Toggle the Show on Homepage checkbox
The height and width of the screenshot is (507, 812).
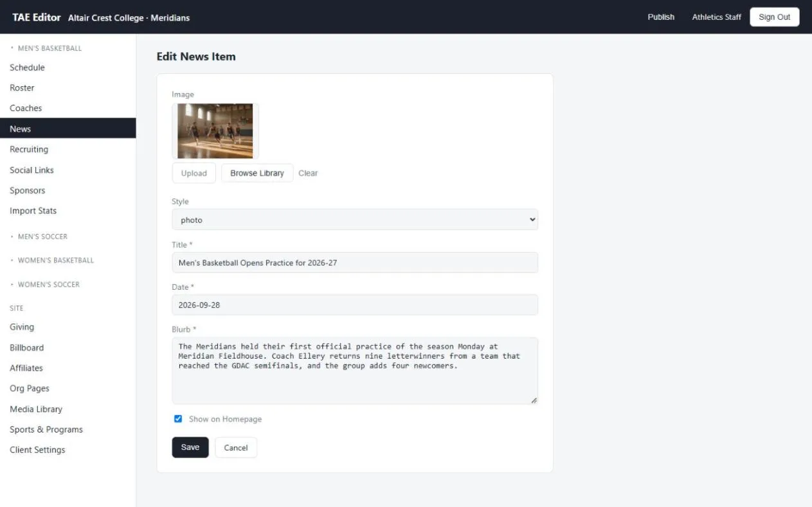[178, 419]
